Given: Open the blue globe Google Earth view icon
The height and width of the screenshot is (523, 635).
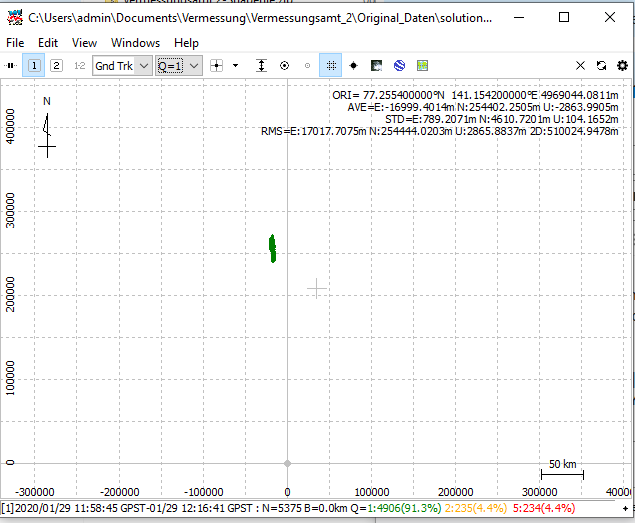Looking at the screenshot, I should (399, 66).
